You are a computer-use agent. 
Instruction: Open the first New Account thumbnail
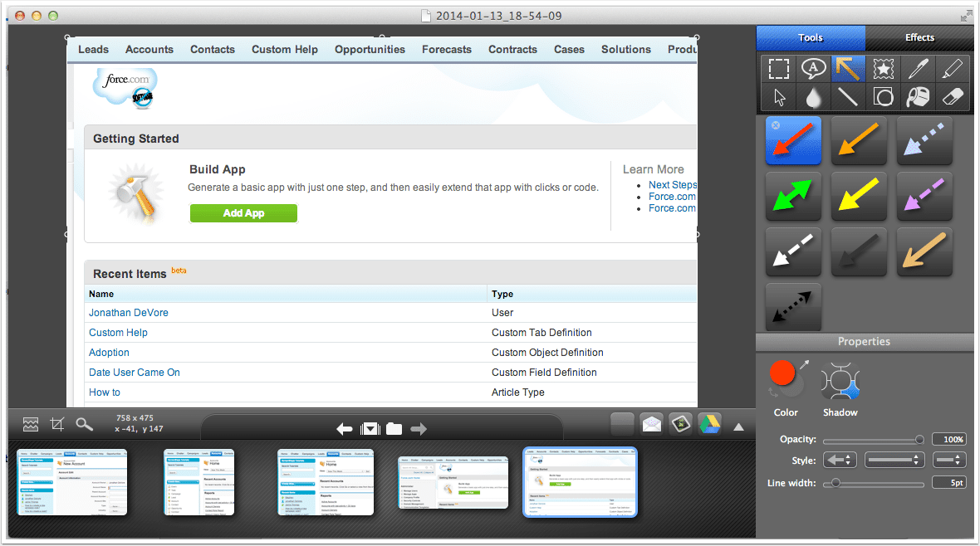click(71, 482)
